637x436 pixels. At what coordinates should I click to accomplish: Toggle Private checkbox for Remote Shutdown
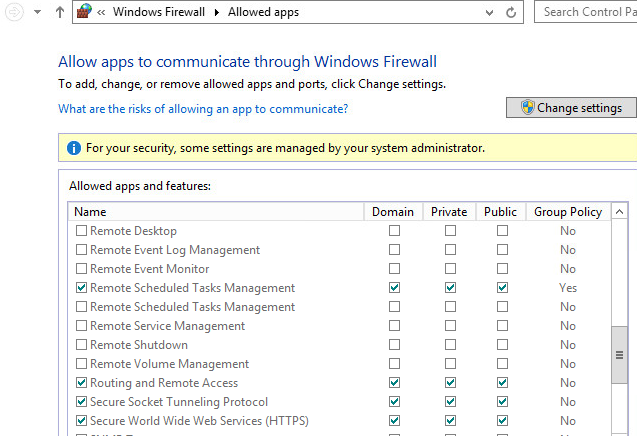tap(450, 345)
